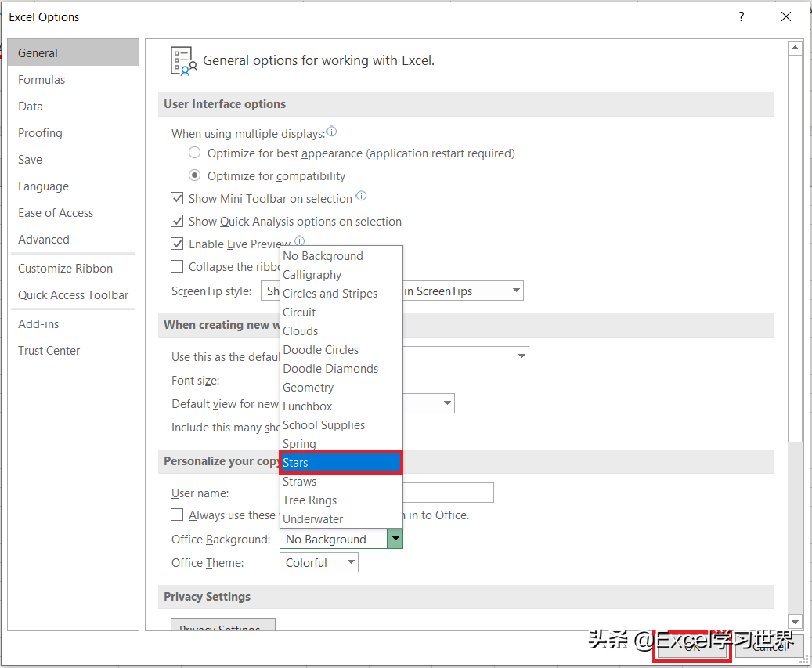
Task: Close the Excel Options dialog
Action: coord(785,16)
